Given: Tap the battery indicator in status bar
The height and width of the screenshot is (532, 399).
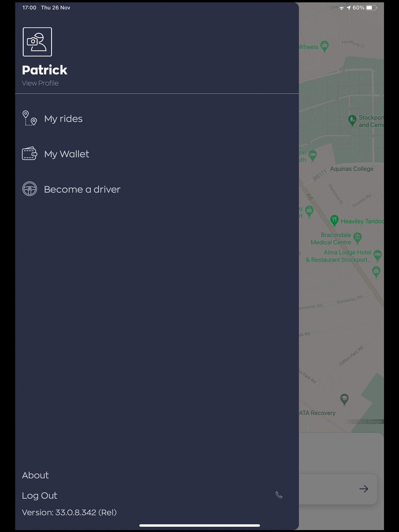Looking at the screenshot, I should click(x=371, y=8).
